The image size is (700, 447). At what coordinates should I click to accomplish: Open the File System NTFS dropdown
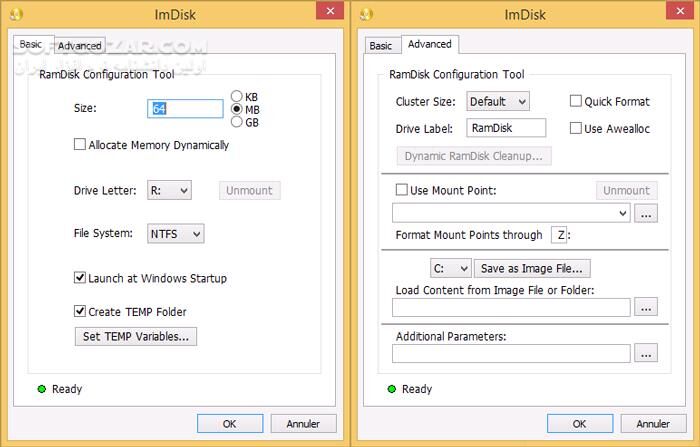pyautogui.click(x=175, y=234)
